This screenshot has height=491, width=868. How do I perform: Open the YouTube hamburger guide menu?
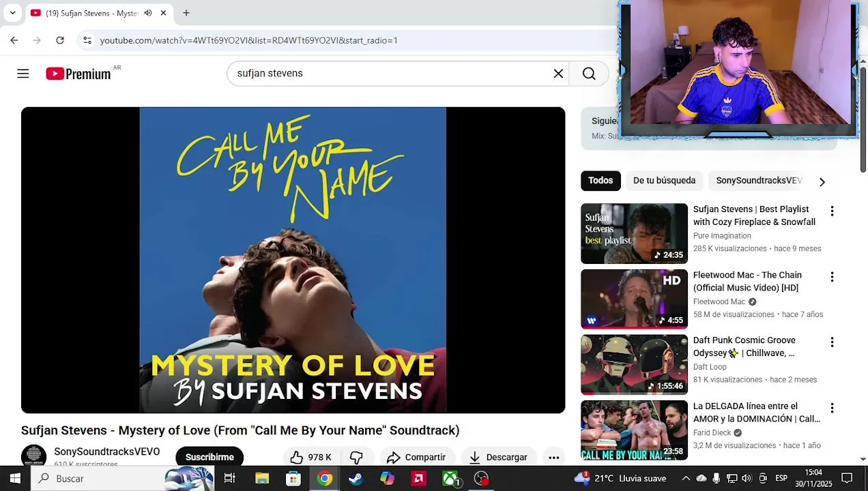(23, 74)
